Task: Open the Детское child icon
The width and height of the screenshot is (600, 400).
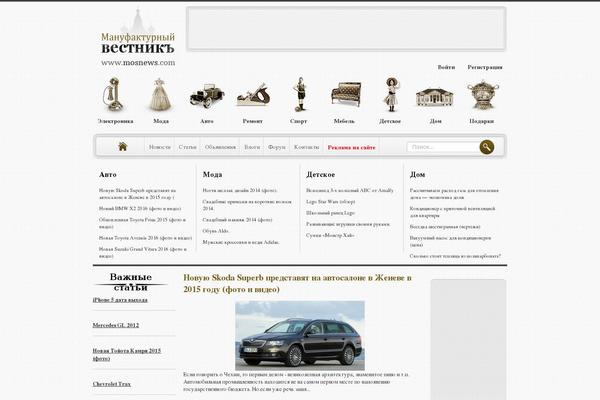Action: click(x=391, y=95)
